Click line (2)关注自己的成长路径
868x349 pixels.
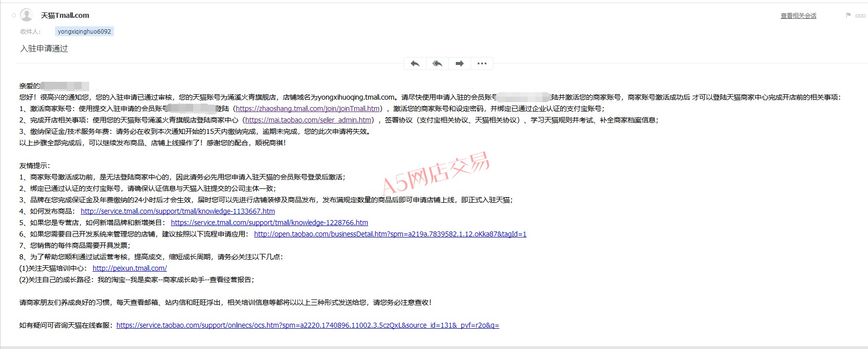pyautogui.click(x=137, y=280)
